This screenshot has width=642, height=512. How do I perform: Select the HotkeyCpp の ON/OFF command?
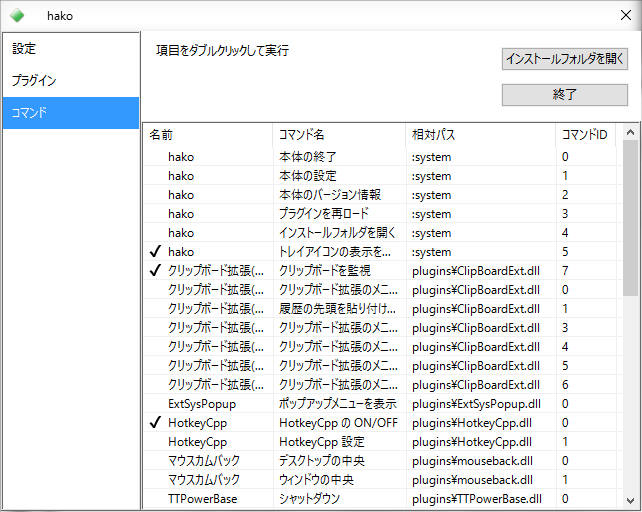[x=338, y=423]
